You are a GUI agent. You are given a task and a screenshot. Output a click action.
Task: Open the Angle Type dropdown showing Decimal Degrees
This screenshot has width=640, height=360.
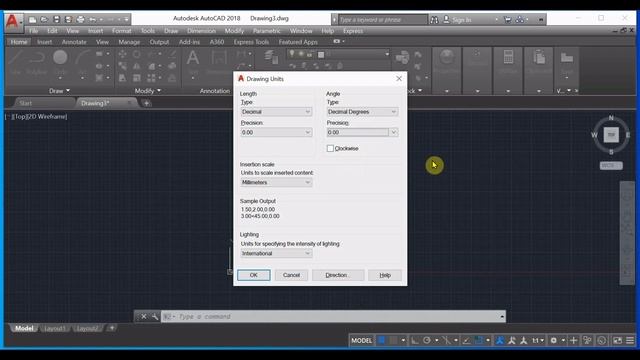362,112
